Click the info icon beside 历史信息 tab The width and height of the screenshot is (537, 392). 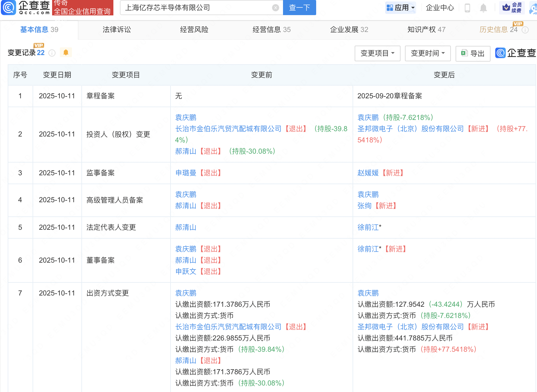pos(525,30)
